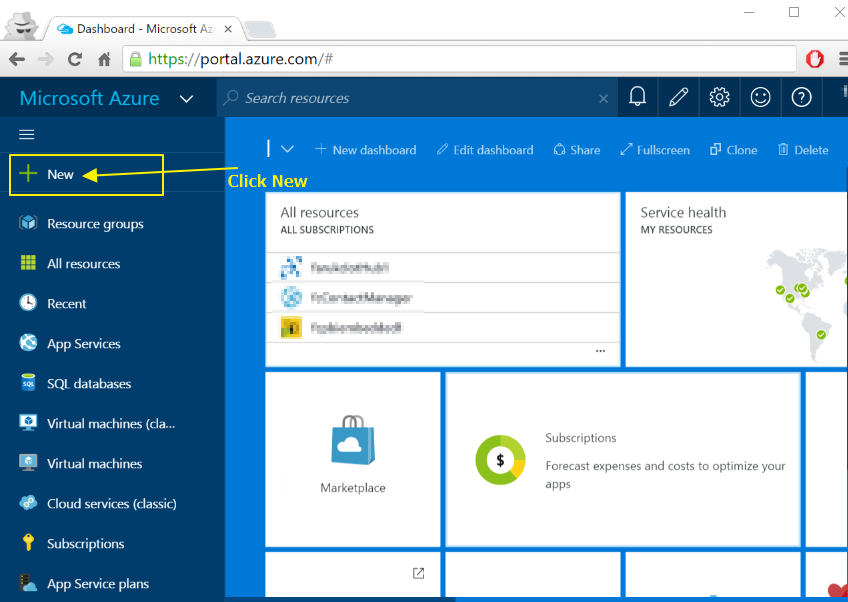Click the Cloud services (classic) gears icon
Image resolution: width=848 pixels, height=602 pixels.
(28, 502)
